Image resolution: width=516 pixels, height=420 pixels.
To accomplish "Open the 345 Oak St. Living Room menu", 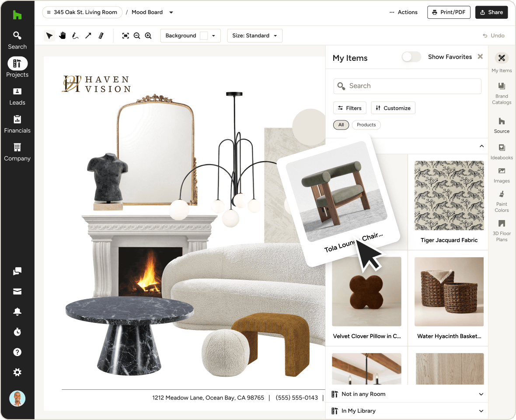I will (82, 12).
